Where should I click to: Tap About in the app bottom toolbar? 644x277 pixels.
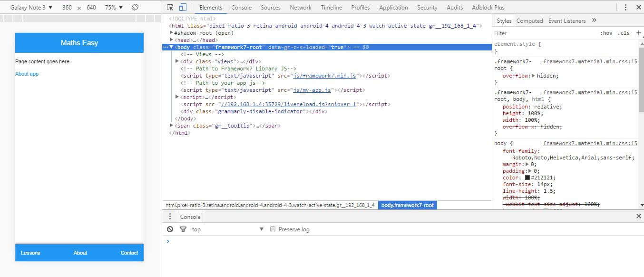[x=80, y=253]
